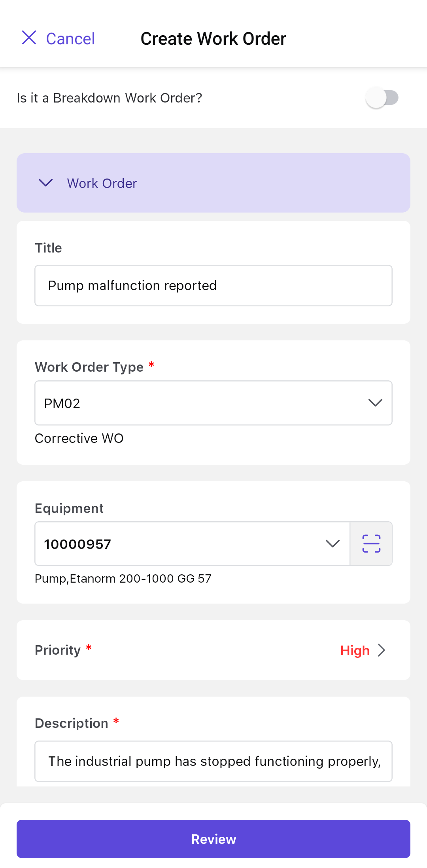Collapse the Work Order section chevron
Image resolution: width=427 pixels, height=868 pixels.
coord(46,183)
